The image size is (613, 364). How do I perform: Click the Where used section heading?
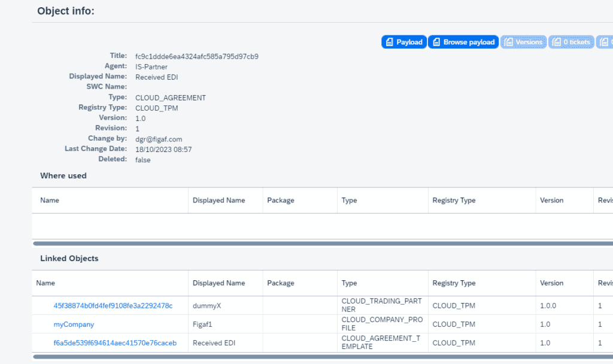(x=63, y=175)
